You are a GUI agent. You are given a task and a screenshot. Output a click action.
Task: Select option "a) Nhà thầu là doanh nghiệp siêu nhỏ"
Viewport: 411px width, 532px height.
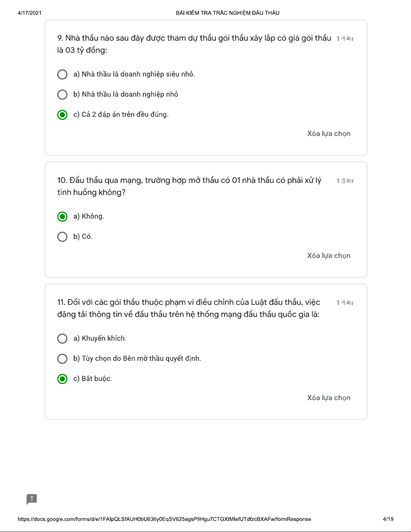[62, 74]
